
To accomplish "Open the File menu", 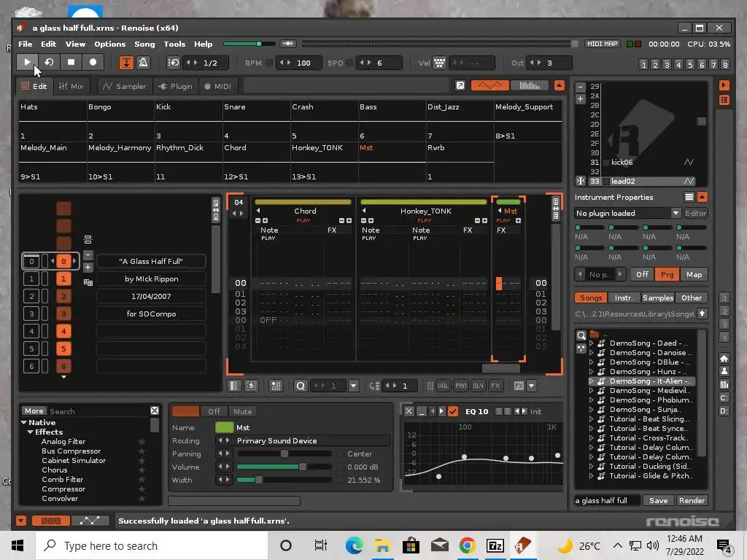I will (x=26, y=44).
